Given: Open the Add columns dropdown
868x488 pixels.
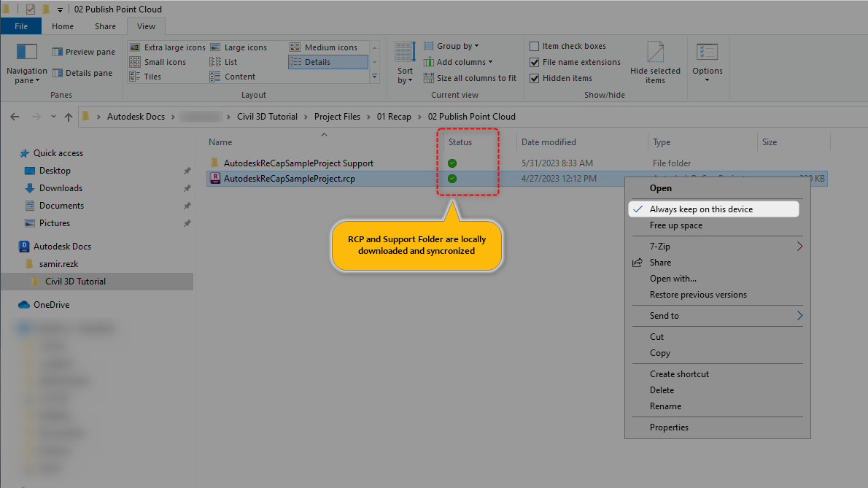Looking at the screenshot, I should (460, 62).
